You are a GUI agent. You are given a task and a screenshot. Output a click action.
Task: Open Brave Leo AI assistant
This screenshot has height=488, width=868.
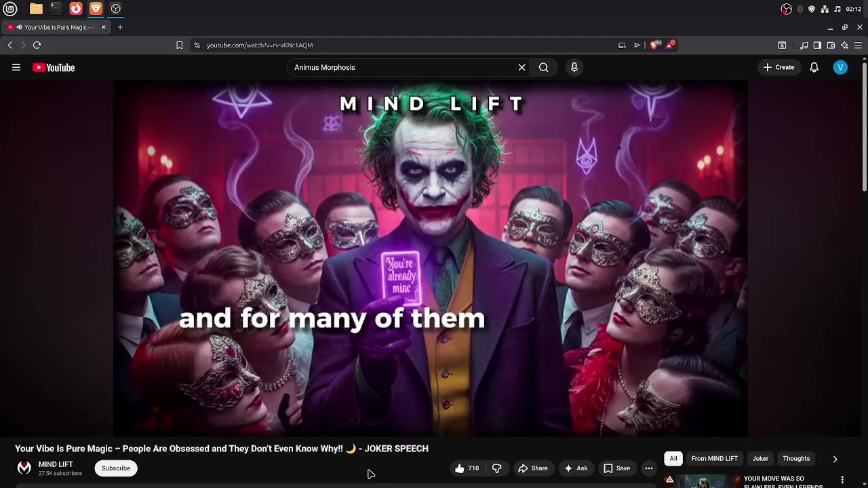(844, 45)
